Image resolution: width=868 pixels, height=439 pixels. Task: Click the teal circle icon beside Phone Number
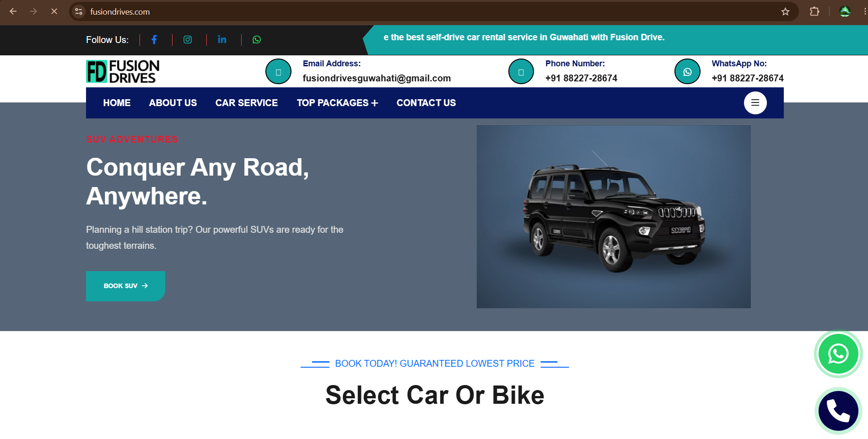tap(521, 71)
